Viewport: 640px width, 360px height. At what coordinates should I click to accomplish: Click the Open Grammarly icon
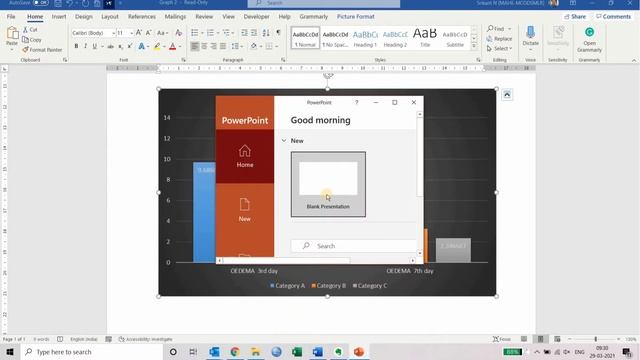(589, 32)
